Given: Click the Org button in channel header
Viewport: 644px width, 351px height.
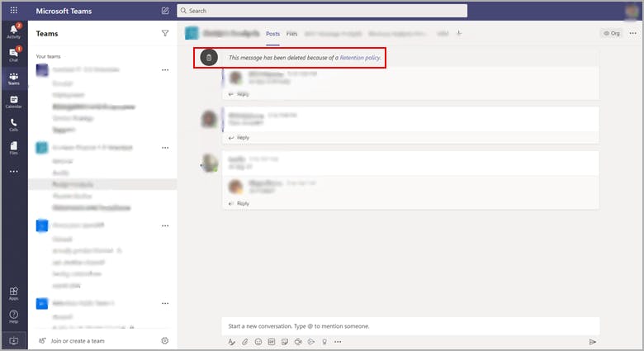Looking at the screenshot, I should coord(612,33).
